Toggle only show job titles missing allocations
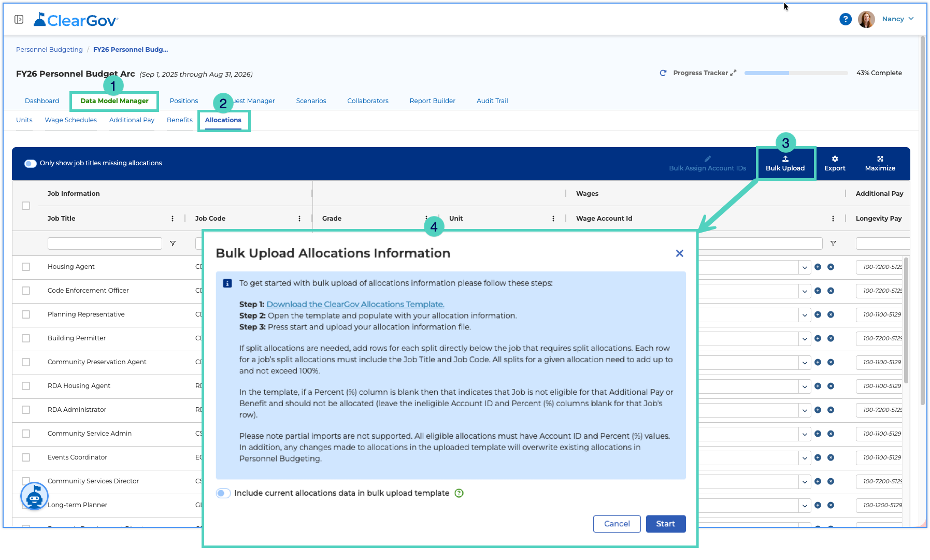Screen dimensions: 930x560 31,163
